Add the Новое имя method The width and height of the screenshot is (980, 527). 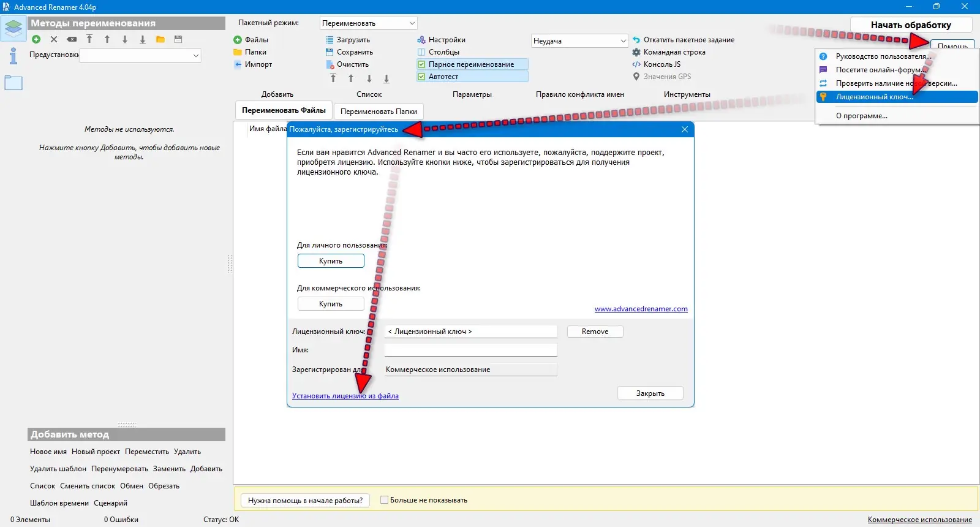click(48, 452)
